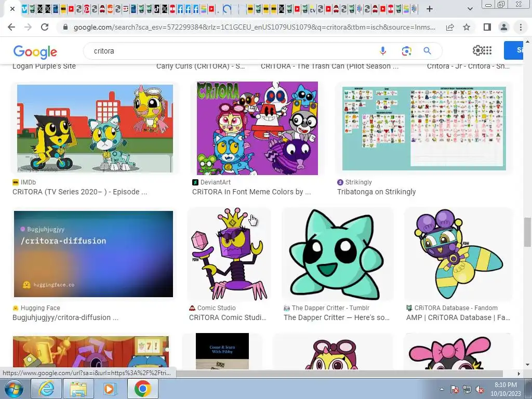Image resolution: width=532 pixels, height=399 pixels.
Task: Click the network tray icon
Action: [467, 389]
